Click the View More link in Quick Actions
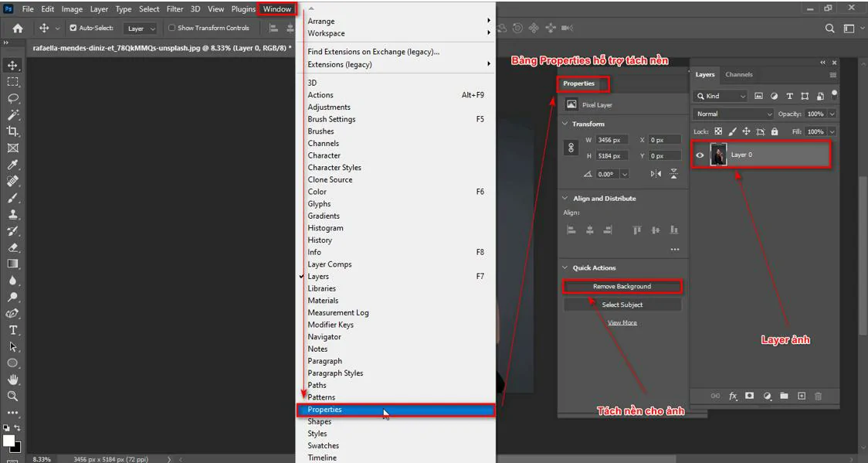The image size is (868, 463). 622,322
